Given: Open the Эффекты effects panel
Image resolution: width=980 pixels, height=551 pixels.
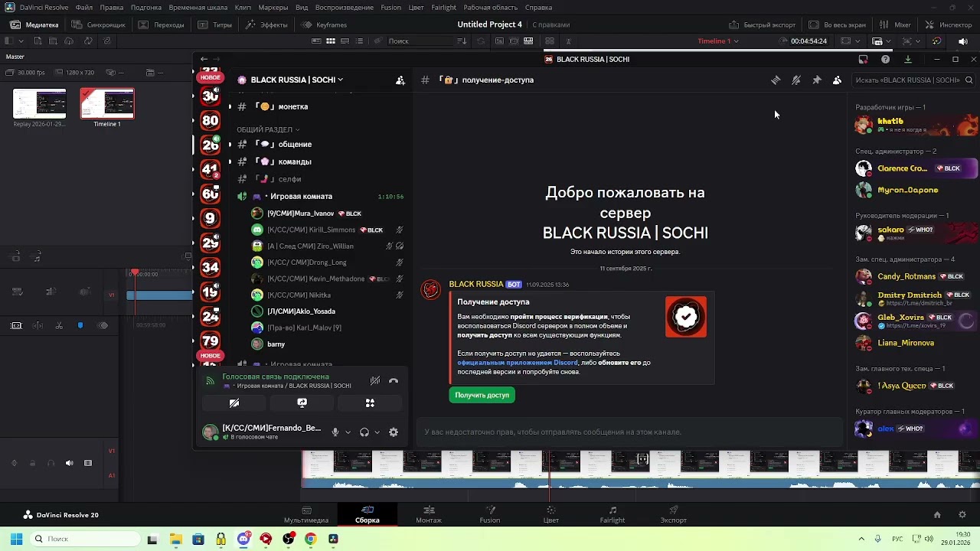Looking at the screenshot, I should pos(266,24).
